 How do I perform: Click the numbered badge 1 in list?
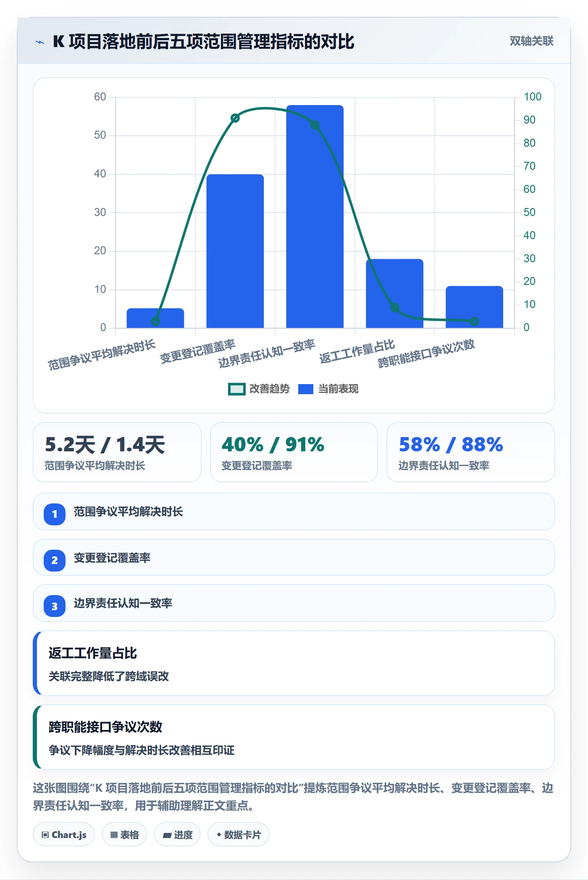(x=55, y=514)
